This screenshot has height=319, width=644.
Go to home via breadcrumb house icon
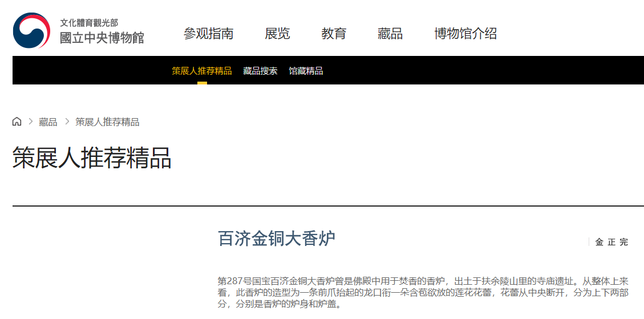click(17, 122)
